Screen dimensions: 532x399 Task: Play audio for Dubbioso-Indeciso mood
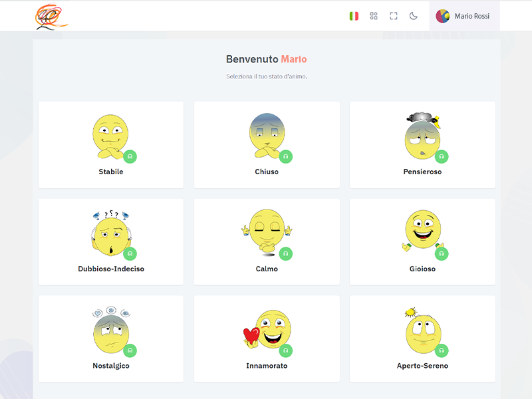point(130,254)
